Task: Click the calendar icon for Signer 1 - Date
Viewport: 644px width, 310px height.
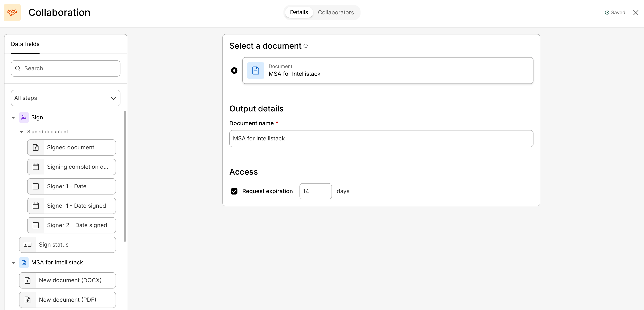Action: click(x=36, y=186)
